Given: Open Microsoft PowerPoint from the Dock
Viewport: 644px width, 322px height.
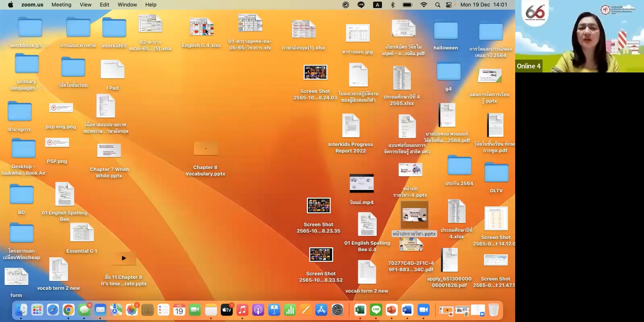Looking at the screenshot, I should [391, 310].
